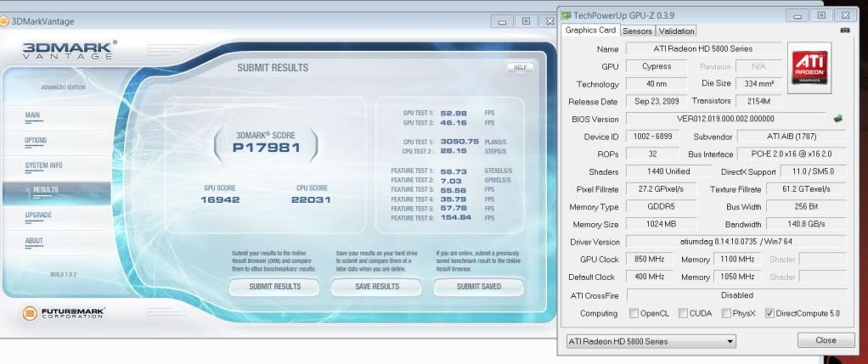Viewport: 868px width, 364px height.
Task: Click the Bus Interface PCI-E field
Action: [792, 154]
